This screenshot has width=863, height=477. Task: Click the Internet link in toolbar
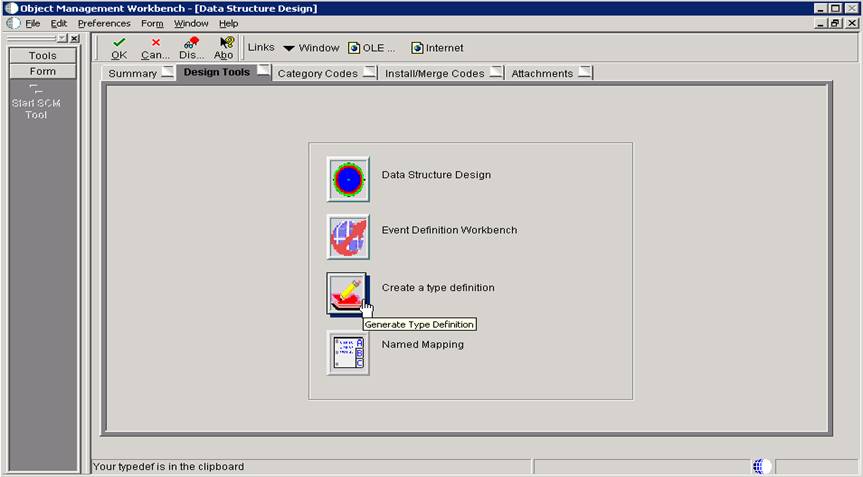438,48
